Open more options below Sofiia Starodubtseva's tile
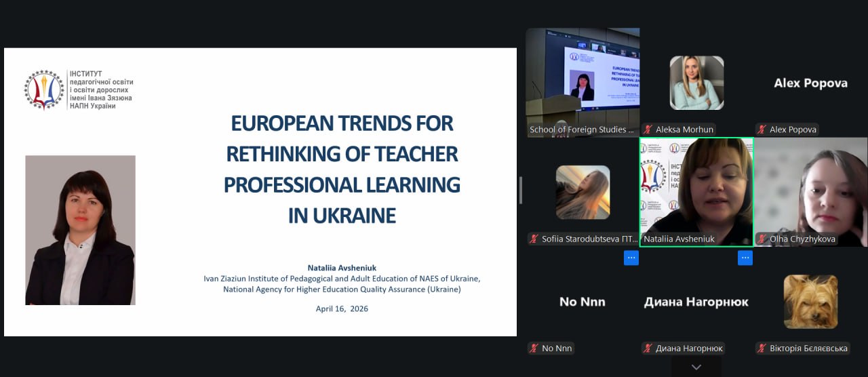Screen dimensions: 868x377 point(631,258)
